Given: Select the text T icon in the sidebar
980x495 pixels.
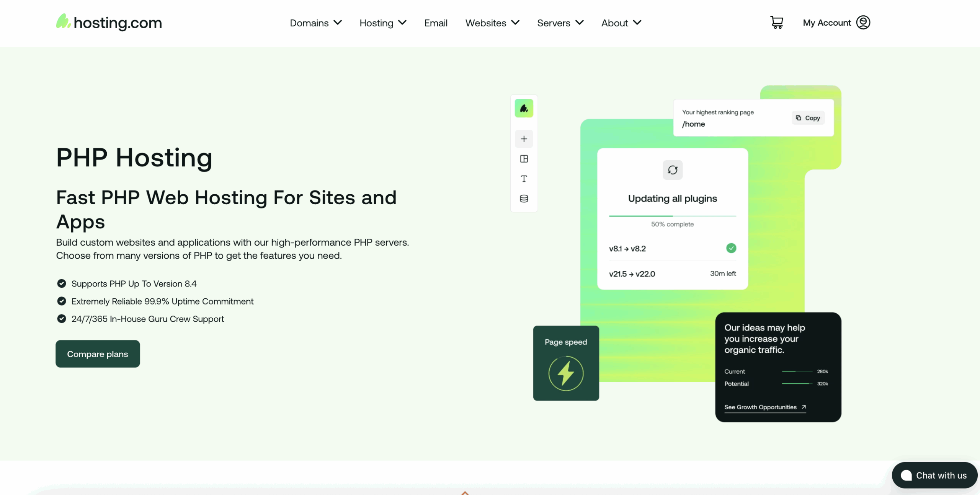Looking at the screenshot, I should pyautogui.click(x=524, y=179).
